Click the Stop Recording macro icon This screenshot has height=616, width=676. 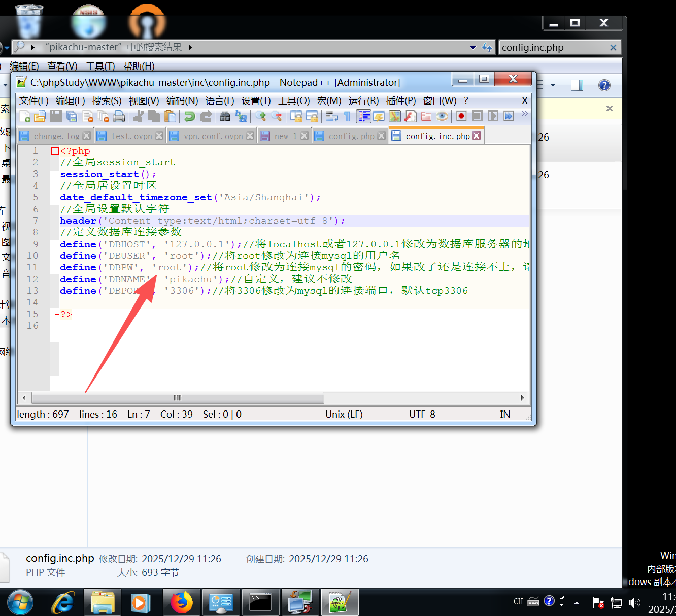tap(477, 116)
